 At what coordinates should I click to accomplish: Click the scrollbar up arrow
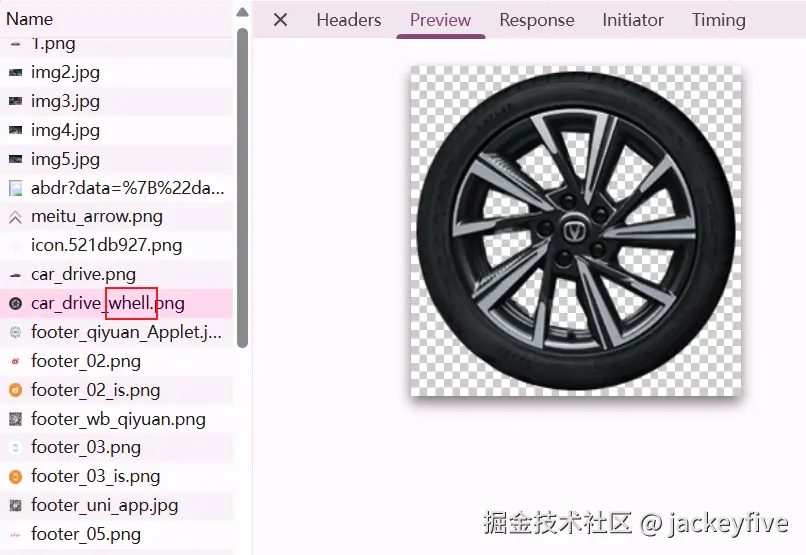[x=243, y=12]
